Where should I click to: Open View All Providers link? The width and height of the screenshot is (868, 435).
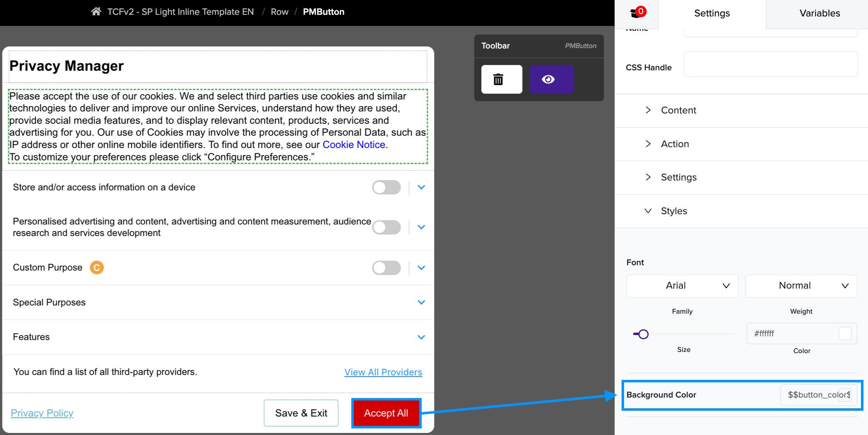383,372
